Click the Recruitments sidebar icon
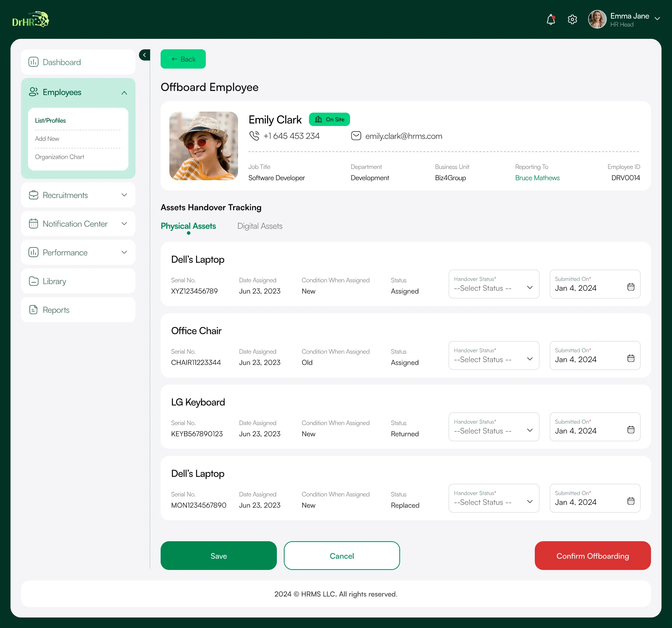 pyautogui.click(x=34, y=195)
